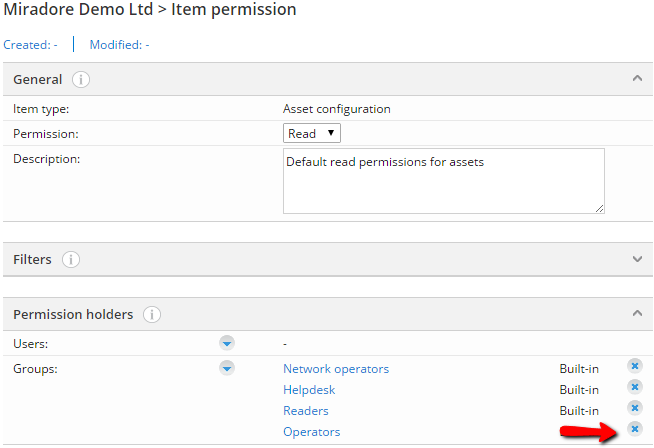
Task: Open Permission holders info icon
Action: pos(152,315)
